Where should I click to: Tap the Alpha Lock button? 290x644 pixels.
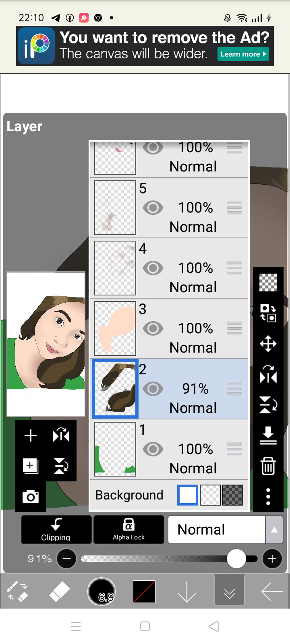[129, 530]
